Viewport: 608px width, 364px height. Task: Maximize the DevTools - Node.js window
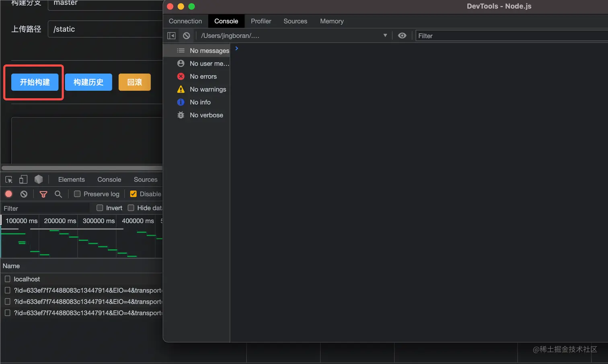coord(192,6)
